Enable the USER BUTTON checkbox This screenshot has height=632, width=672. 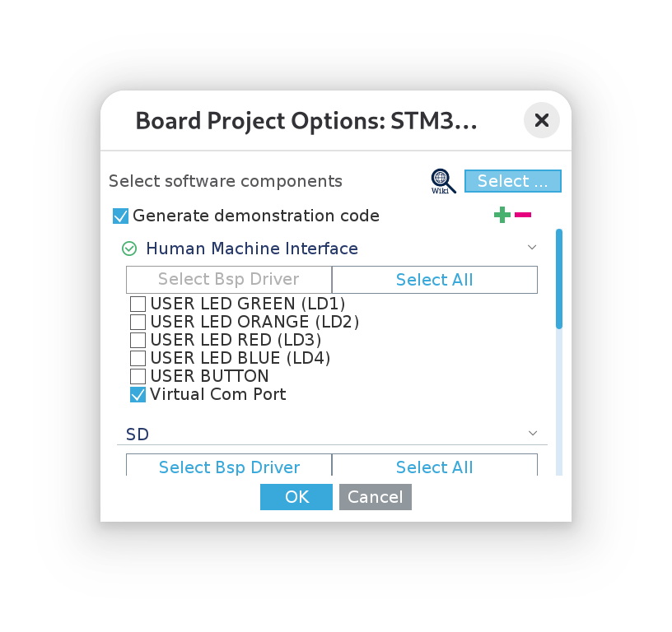click(138, 376)
